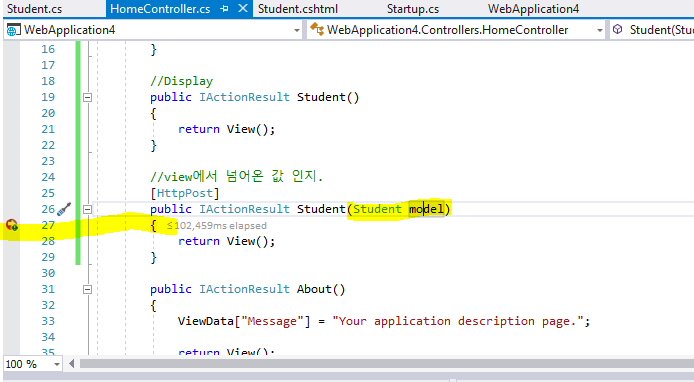
Task: Toggle the breakpoint on line 27
Action: 12,225
